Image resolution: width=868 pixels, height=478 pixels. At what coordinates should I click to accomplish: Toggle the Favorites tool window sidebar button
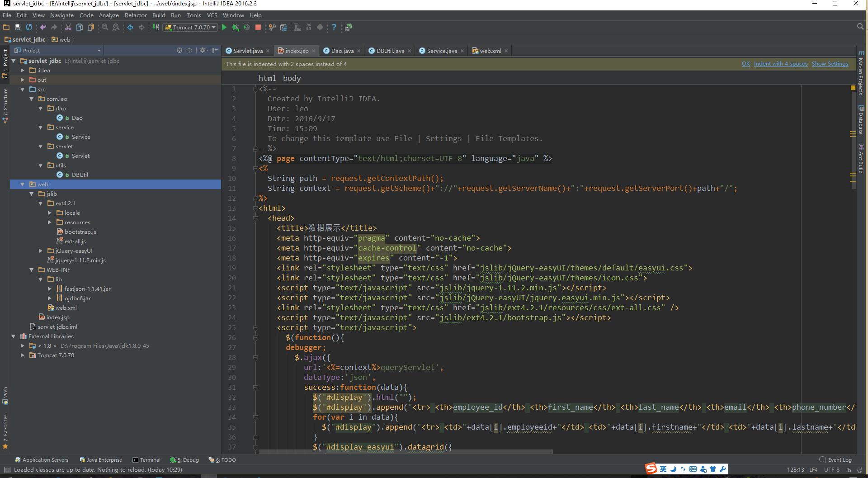tap(5, 431)
